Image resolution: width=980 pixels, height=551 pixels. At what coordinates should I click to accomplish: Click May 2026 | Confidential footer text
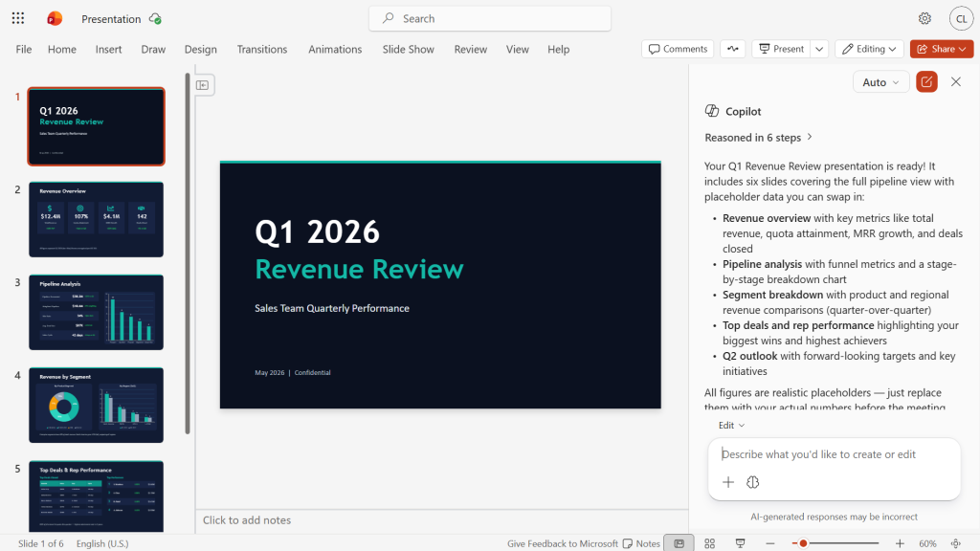point(293,372)
